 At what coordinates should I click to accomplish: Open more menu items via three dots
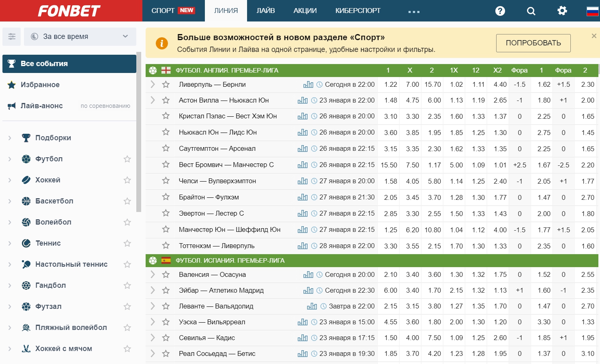(414, 12)
